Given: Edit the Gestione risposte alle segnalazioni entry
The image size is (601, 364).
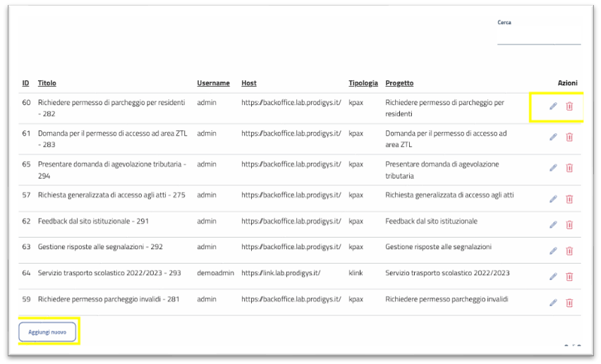Looking at the screenshot, I should tap(553, 250).
